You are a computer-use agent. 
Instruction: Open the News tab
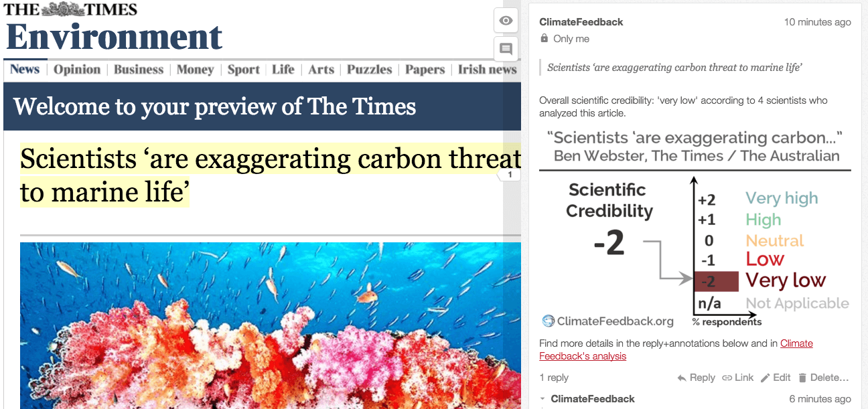[x=25, y=69]
